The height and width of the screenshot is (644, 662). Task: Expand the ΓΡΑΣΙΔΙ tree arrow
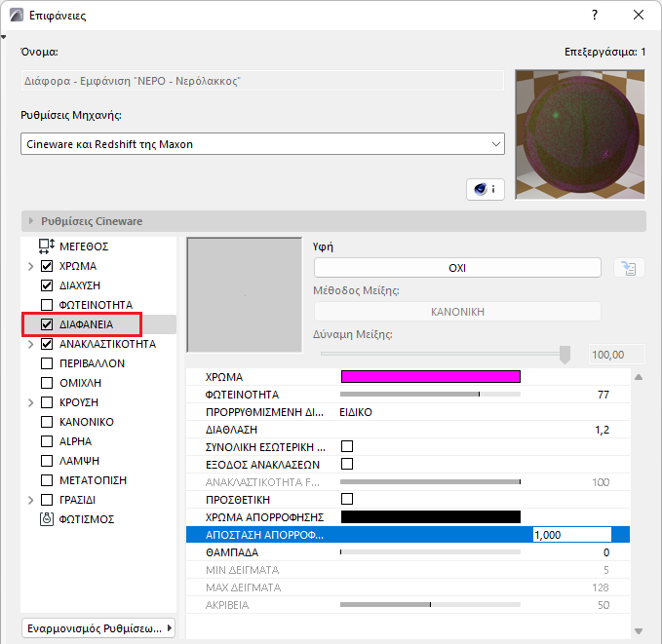pos(31,500)
